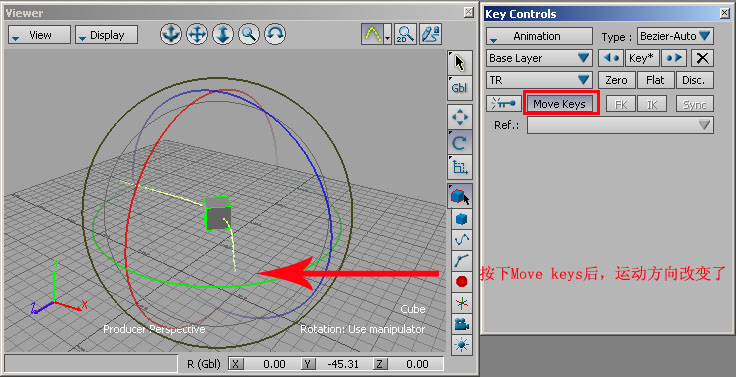This screenshot has height=377, width=736.
Task: Close the Key Controls window
Action: 725,14
